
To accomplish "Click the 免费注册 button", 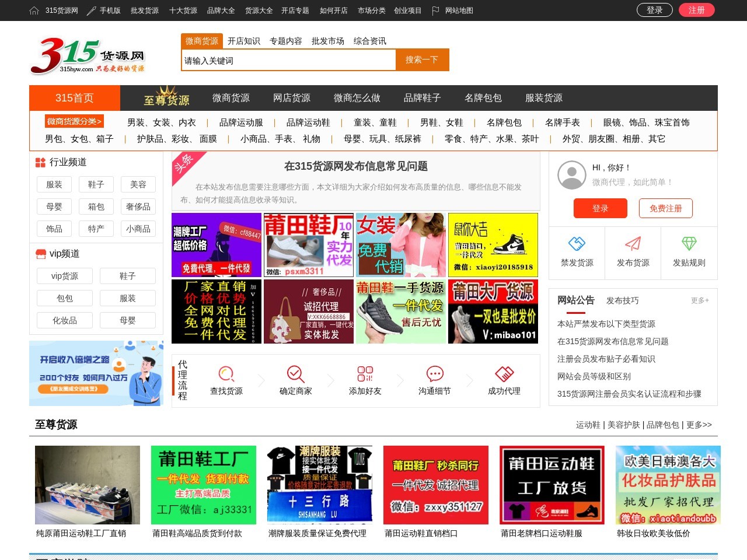I will tap(666, 208).
